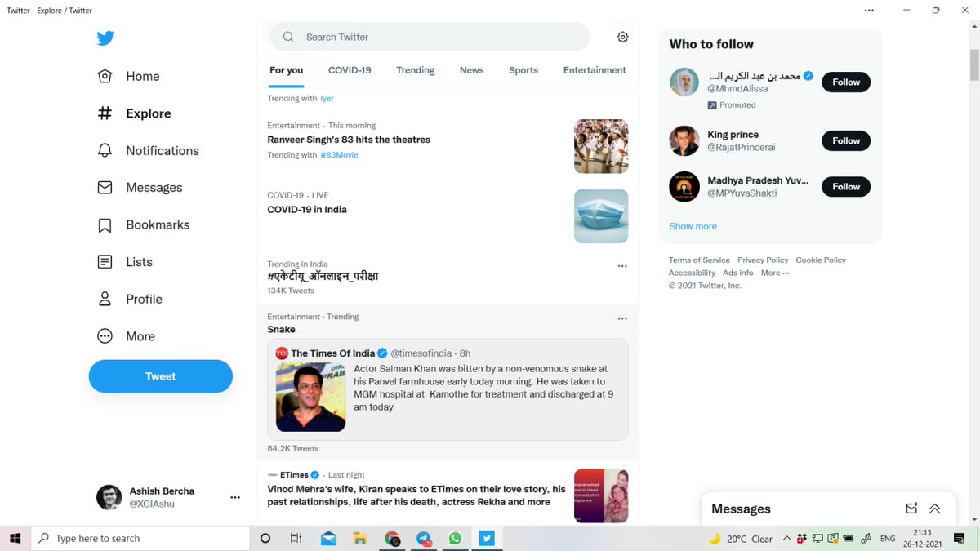Go to Home in the sidebar
The image size is (980, 551).
128,76
